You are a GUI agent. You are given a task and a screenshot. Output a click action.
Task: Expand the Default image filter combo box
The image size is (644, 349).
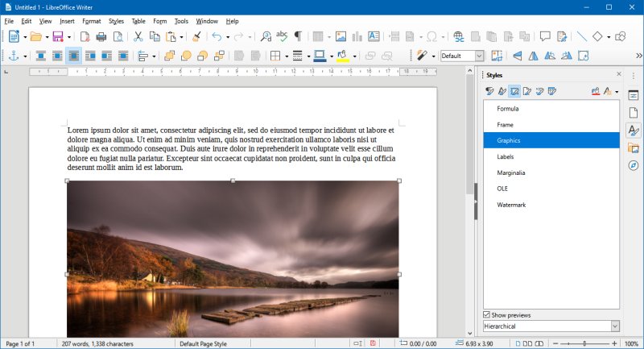click(479, 56)
